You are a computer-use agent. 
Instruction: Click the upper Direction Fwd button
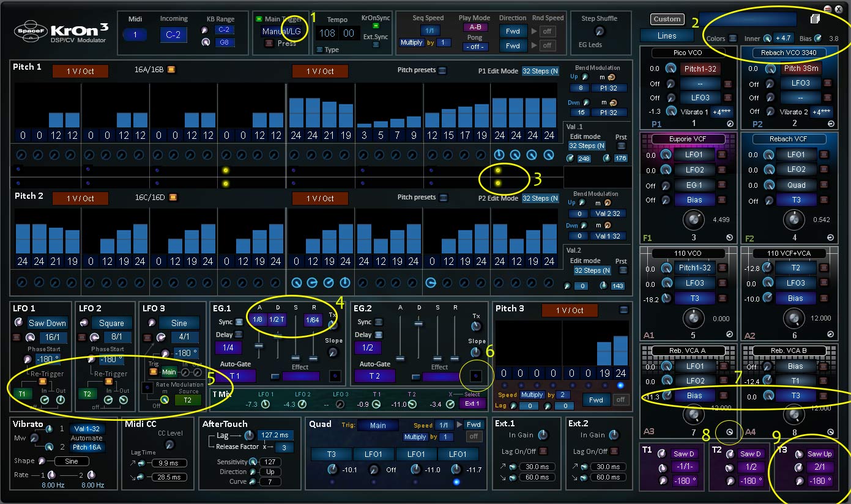513,31
